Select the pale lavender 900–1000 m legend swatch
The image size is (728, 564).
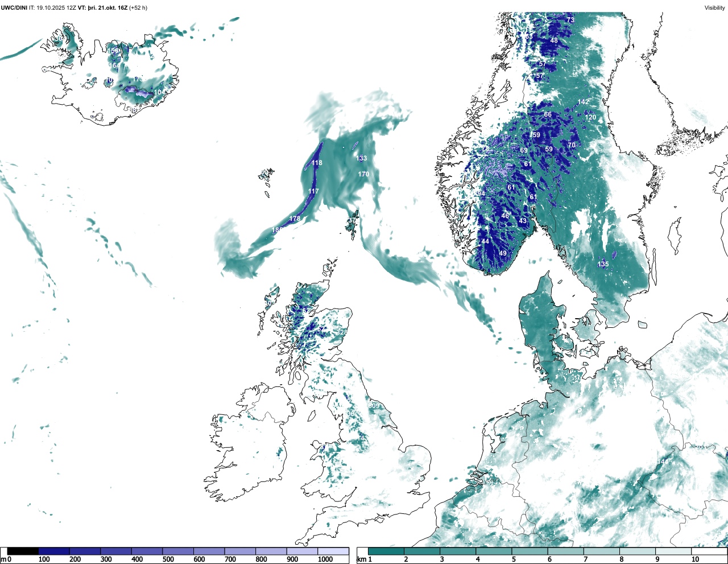point(302,551)
